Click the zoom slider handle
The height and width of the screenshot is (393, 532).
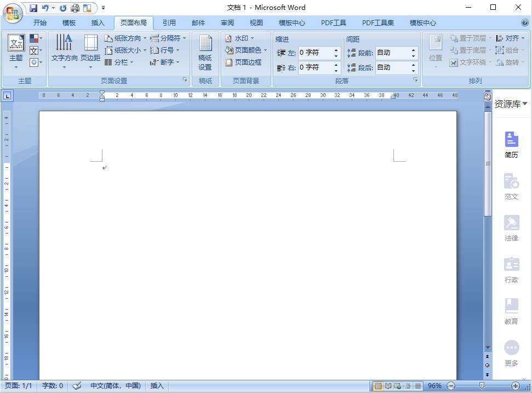[x=482, y=385]
